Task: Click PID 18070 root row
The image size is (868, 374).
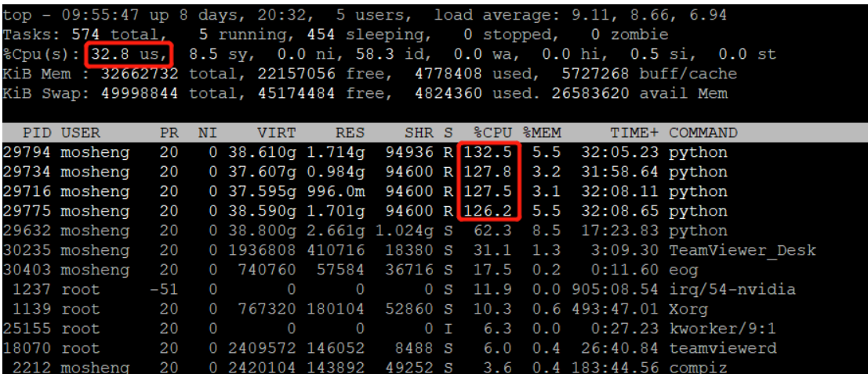Action: (434, 349)
